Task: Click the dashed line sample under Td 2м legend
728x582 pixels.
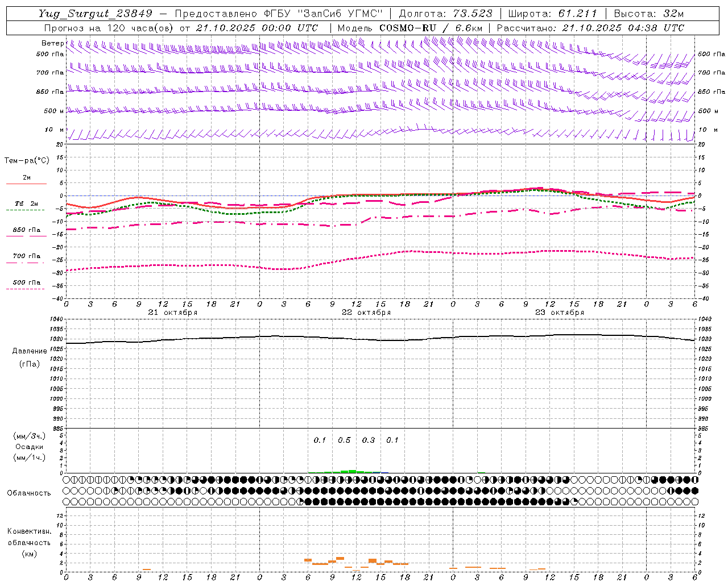Action: 25,210
